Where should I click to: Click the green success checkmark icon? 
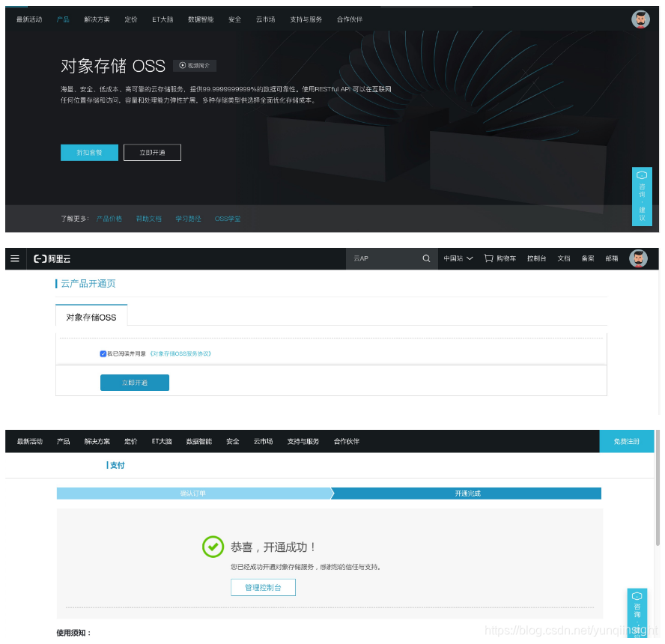(x=213, y=547)
